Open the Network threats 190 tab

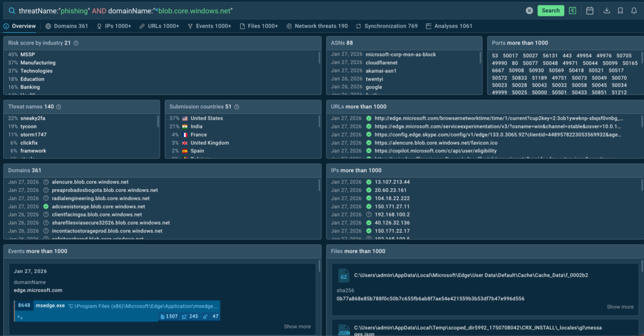click(317, 26)
